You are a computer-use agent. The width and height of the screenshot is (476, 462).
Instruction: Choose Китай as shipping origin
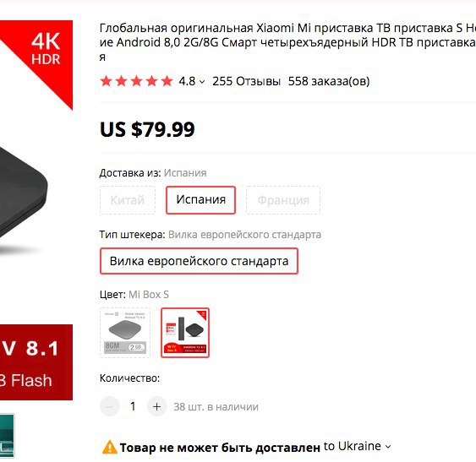click(x=128, y=200)
